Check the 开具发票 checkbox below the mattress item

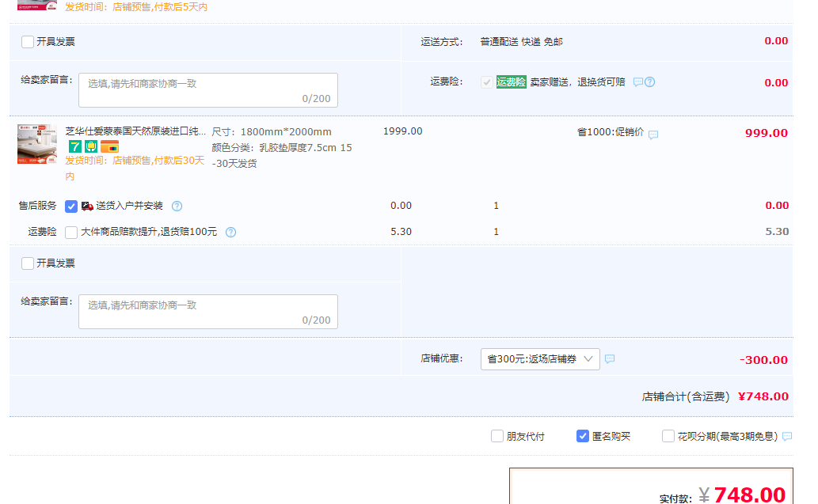tap(28, 263)
